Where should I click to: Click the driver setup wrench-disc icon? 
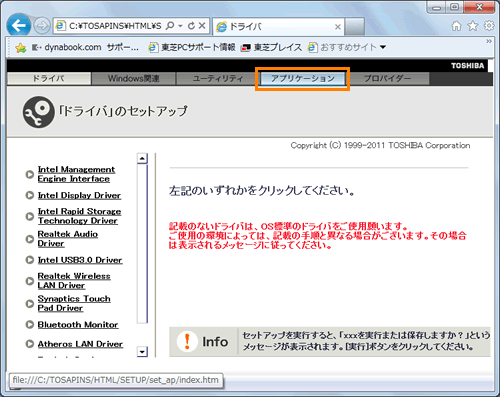click(x=39, y=112)
